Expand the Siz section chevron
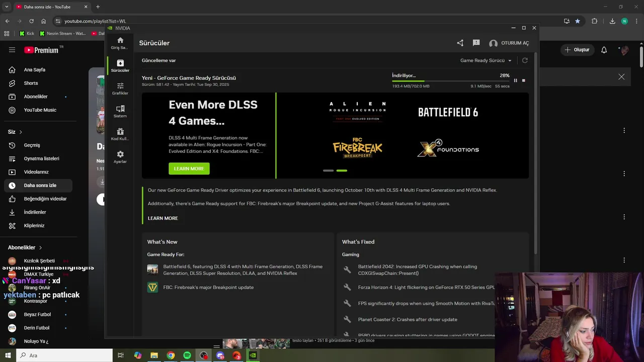This screenshot has height=362, width=644. pyautogui.click(x=21, y=132)
